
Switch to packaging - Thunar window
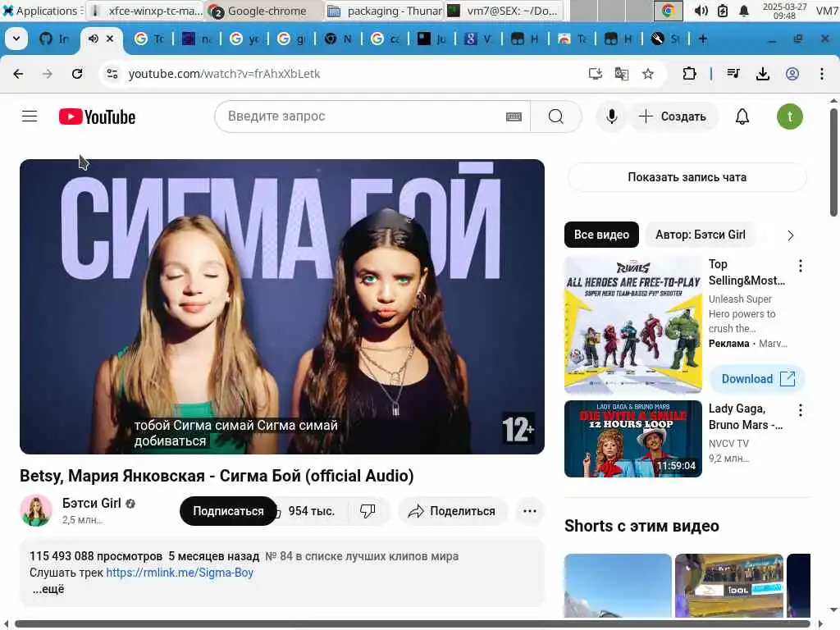coord(384,11)
